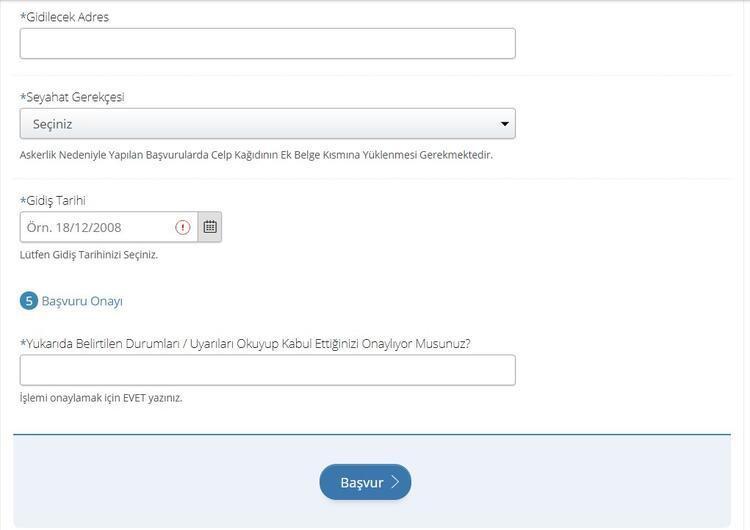The image size is (750, 530).
Task: Click the arrow icon inside Başvur button
Action: click(395, 482)
